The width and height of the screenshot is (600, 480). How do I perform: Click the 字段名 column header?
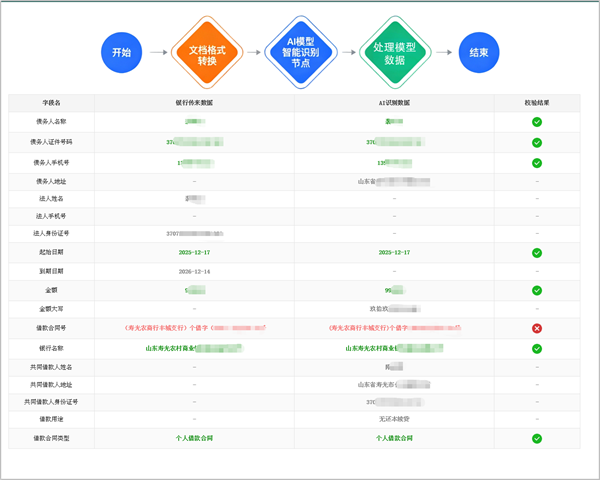point(51,103)
